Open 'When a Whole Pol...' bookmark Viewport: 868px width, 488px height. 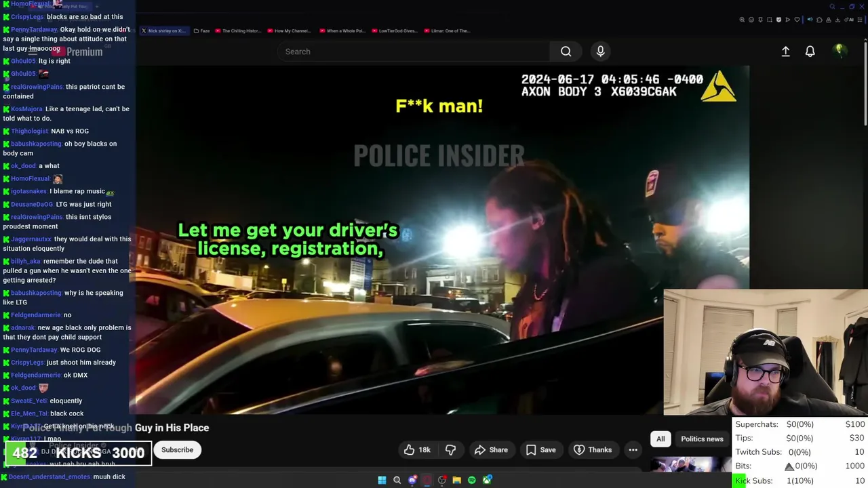(x=342, y=30)
